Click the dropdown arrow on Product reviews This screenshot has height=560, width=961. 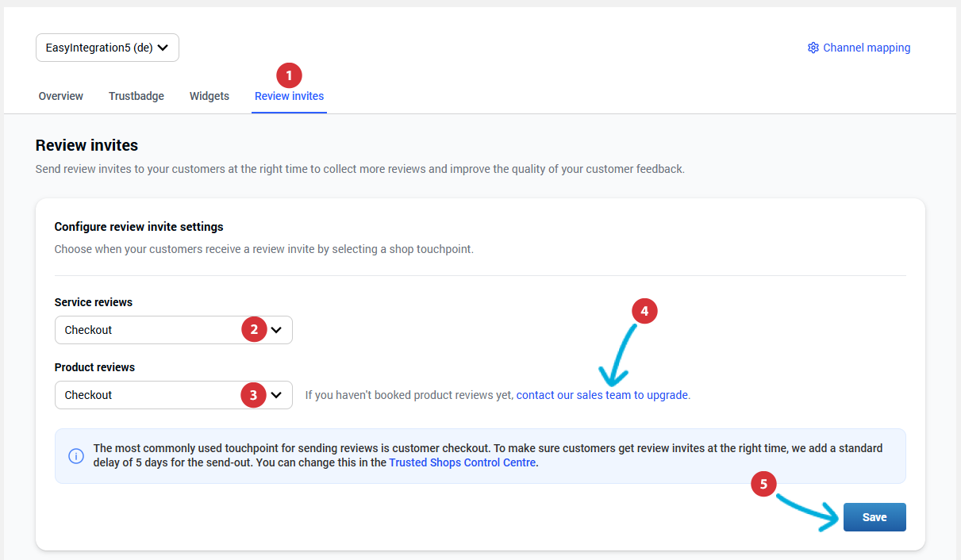tap(276, 394)
